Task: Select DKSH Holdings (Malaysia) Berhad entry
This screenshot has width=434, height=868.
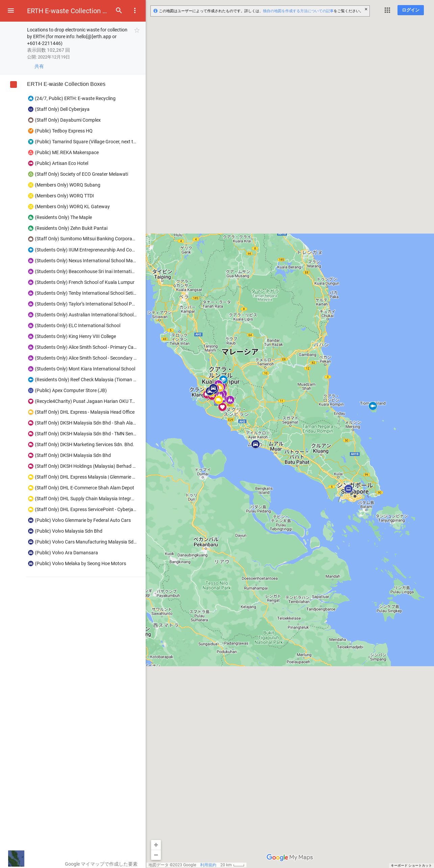Action: [x=82, y=466]
